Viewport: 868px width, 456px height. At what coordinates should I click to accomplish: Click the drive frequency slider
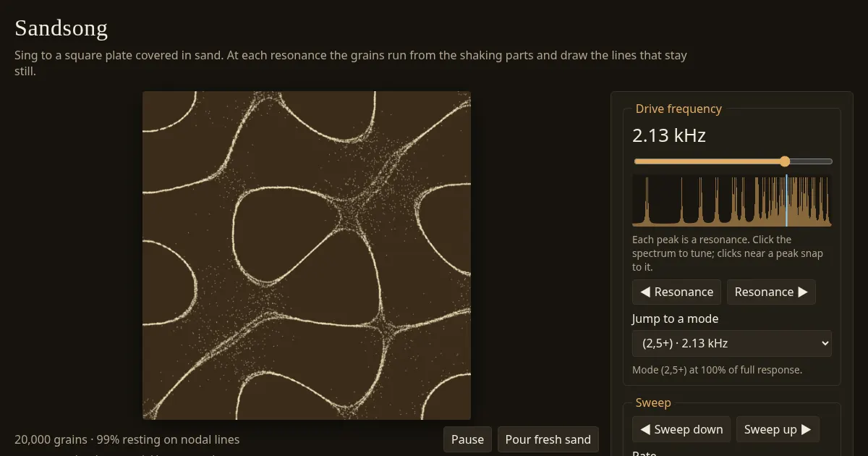[733, 161]
